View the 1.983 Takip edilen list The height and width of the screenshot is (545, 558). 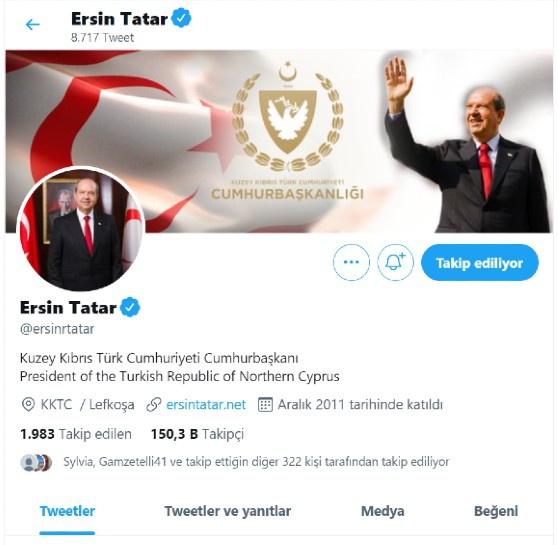tap(76, 434)
